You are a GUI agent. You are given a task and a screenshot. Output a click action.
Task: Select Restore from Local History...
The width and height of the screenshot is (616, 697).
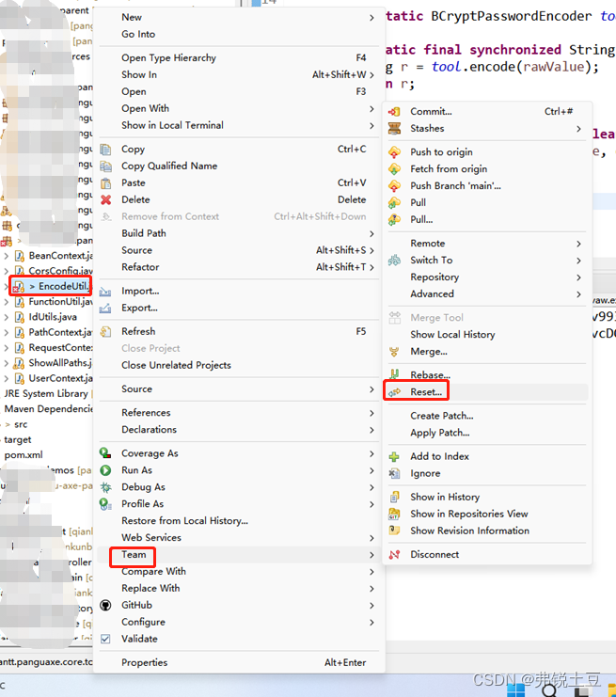[x=239, y=521]
